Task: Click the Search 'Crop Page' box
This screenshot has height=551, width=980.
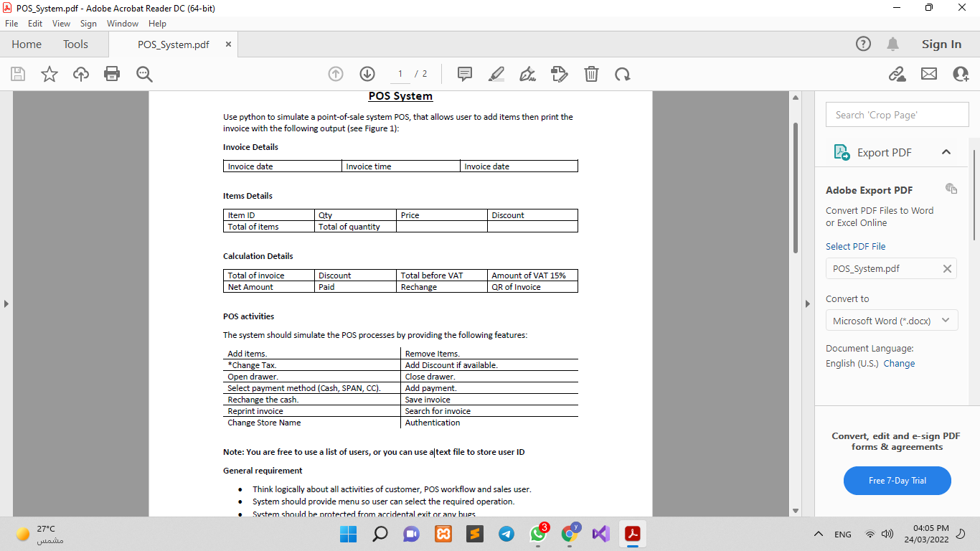Action: [x=897, y=115]
